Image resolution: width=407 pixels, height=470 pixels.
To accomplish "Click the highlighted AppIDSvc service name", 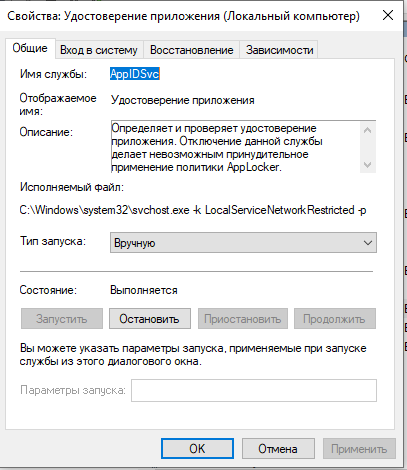I will 135,74.
